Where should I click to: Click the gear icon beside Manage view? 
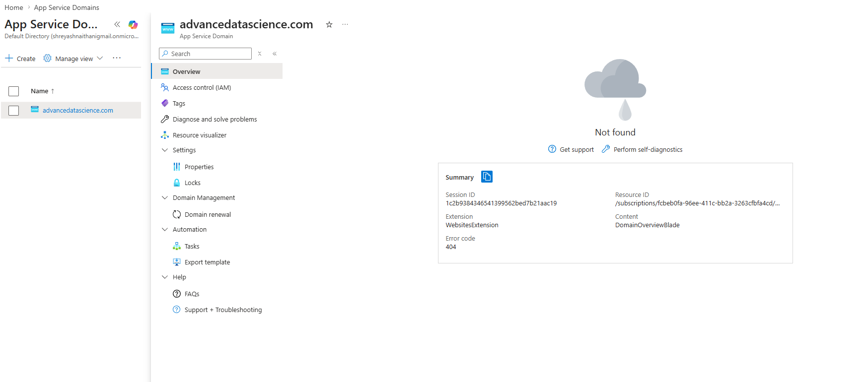(48, 58)
